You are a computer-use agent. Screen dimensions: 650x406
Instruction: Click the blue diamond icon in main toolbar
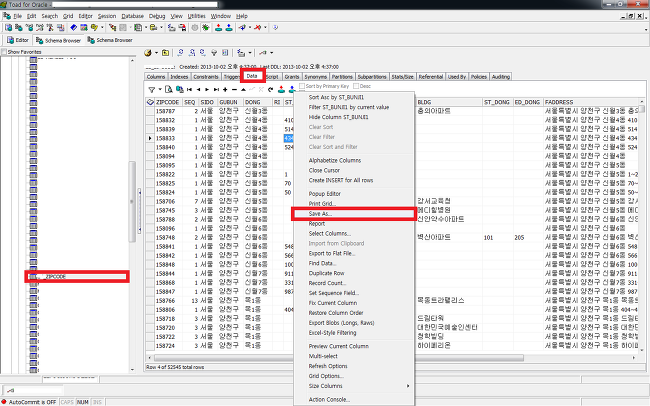(73, 27)
